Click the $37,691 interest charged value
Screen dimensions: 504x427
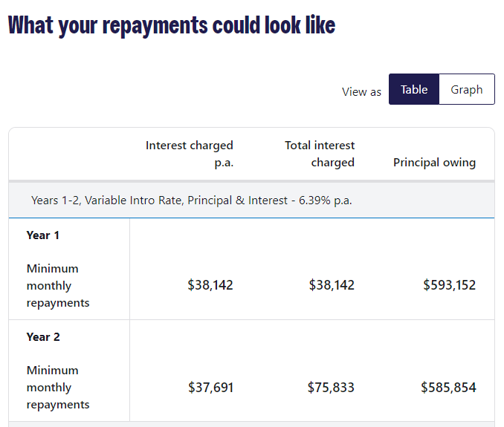210,387
